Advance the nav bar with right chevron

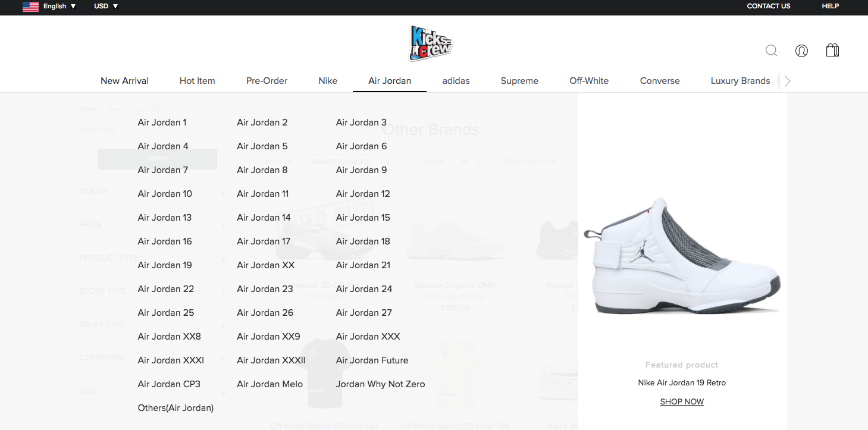[788, 81]
